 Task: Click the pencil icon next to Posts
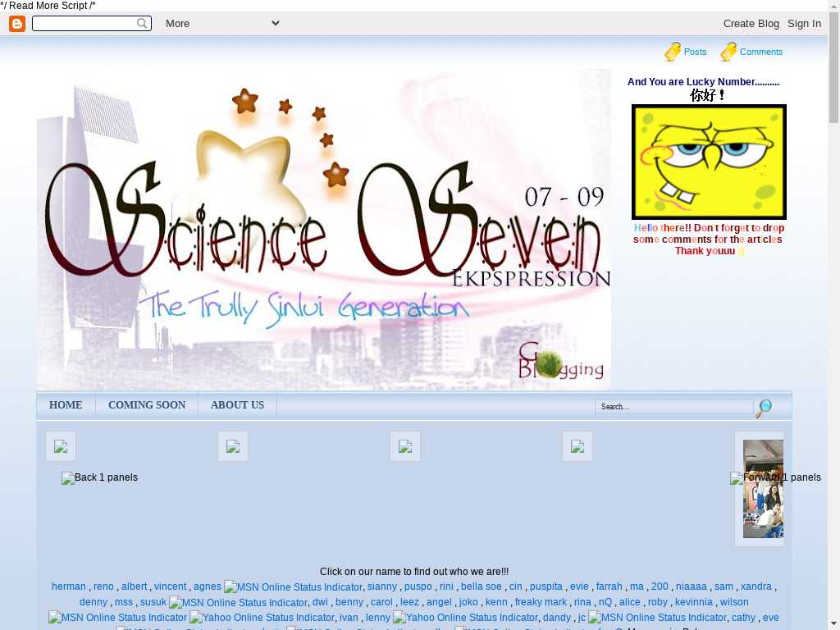[673, 52]
